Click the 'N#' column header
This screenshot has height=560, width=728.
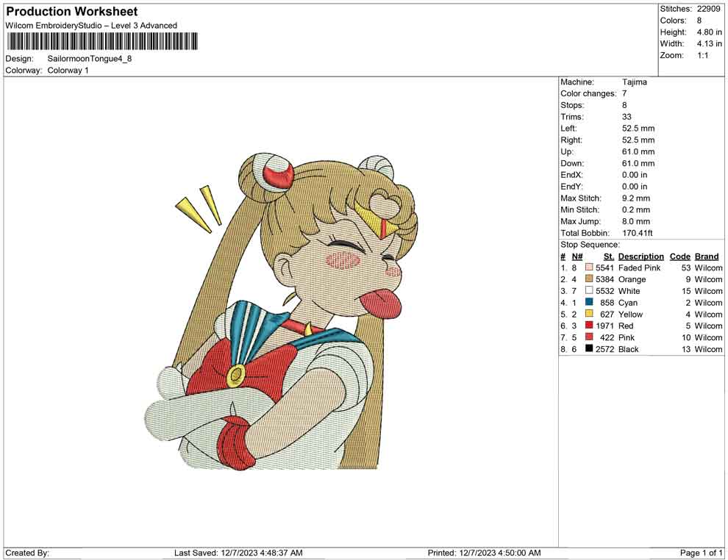click(x=577, y=256)
